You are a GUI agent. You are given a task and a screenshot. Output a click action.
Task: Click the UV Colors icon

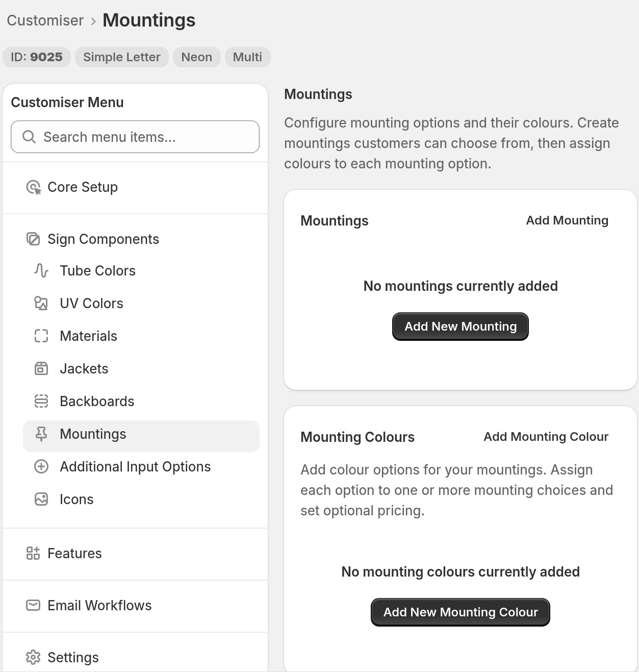click(x=41, y=303)
